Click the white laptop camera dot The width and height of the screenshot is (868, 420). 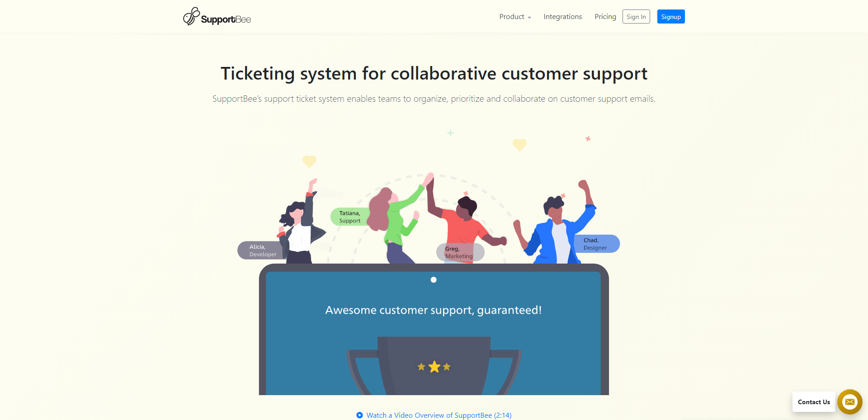pos(434,280)
